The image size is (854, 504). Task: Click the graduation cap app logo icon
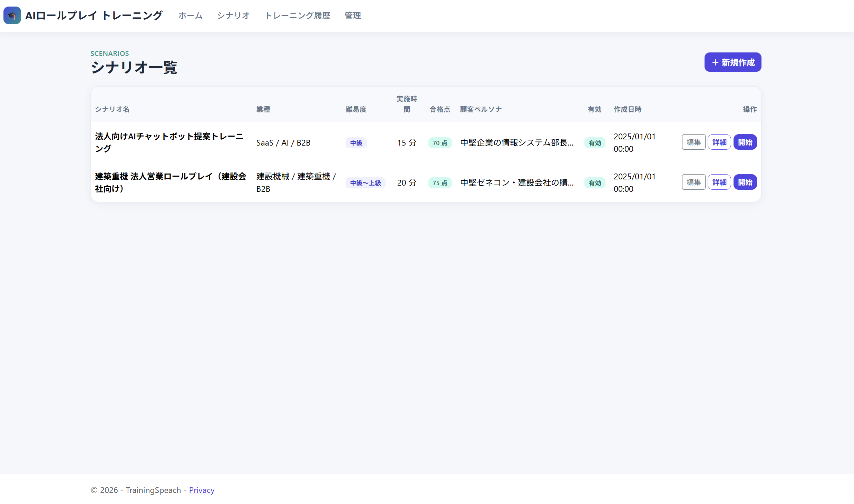(12, 16)
